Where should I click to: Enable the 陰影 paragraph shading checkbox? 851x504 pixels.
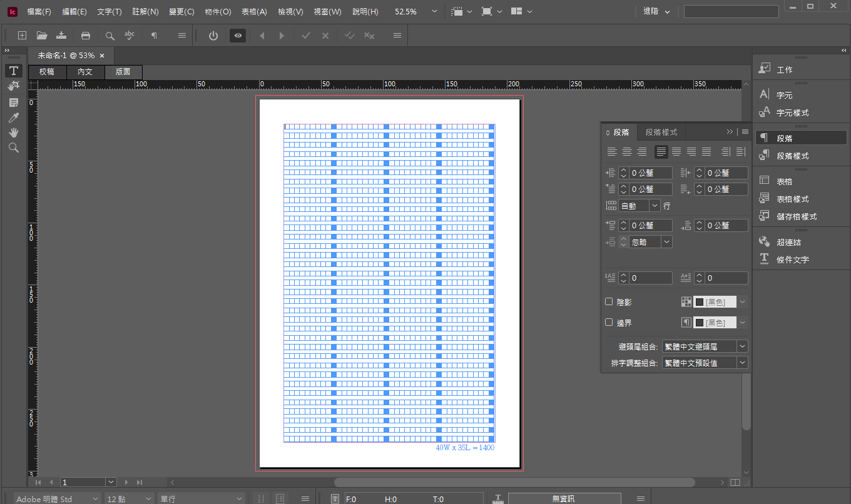coord(609,301)
